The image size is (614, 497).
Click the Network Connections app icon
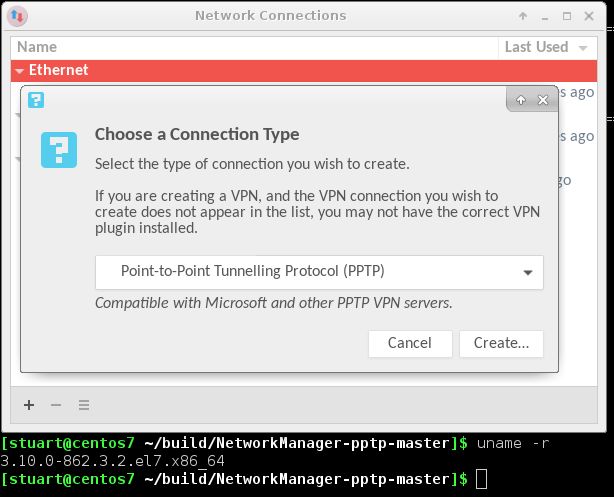tap(17, 16)
